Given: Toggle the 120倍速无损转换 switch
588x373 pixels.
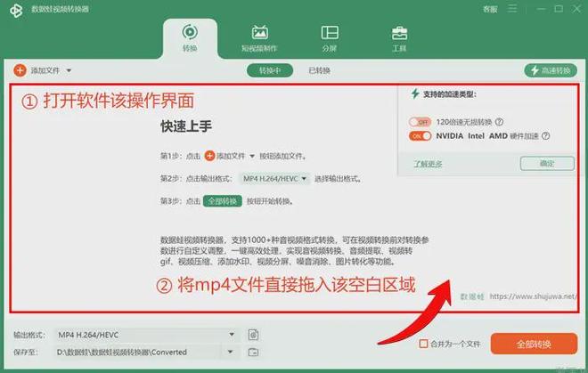Looking at the screenshot, I should coord(420,122).
